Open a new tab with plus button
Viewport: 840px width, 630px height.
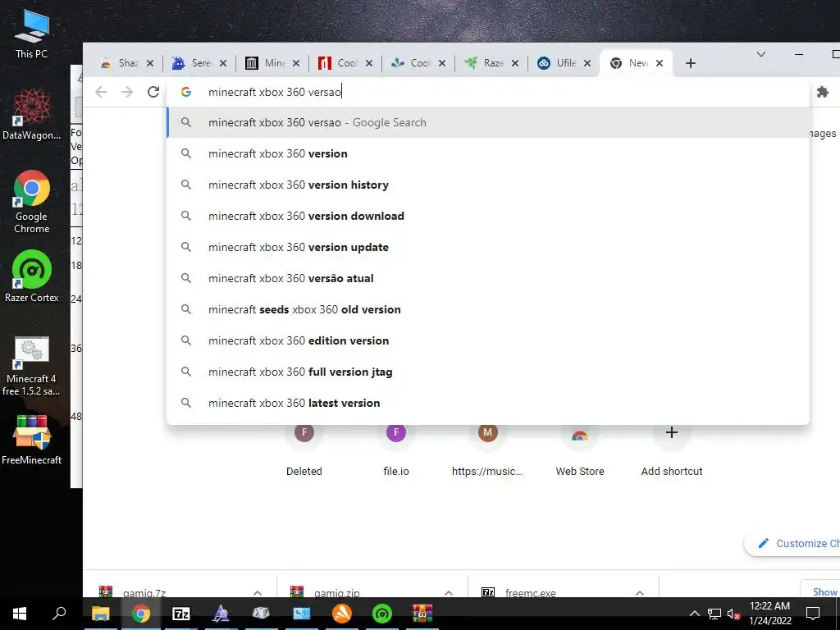(691, 63)
